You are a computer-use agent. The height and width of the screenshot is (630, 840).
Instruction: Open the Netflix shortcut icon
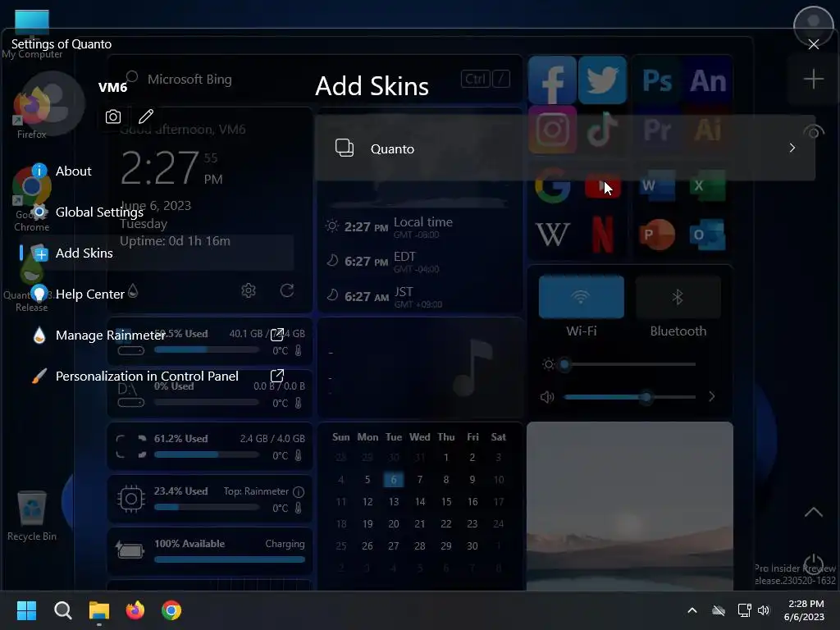point(602,234)
